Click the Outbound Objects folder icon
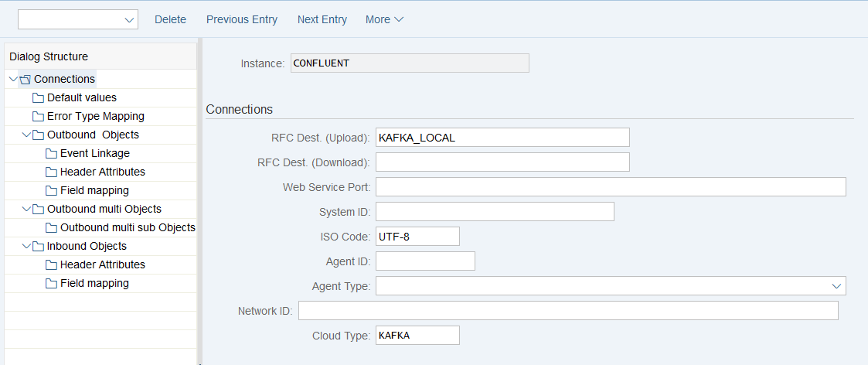 38,135
